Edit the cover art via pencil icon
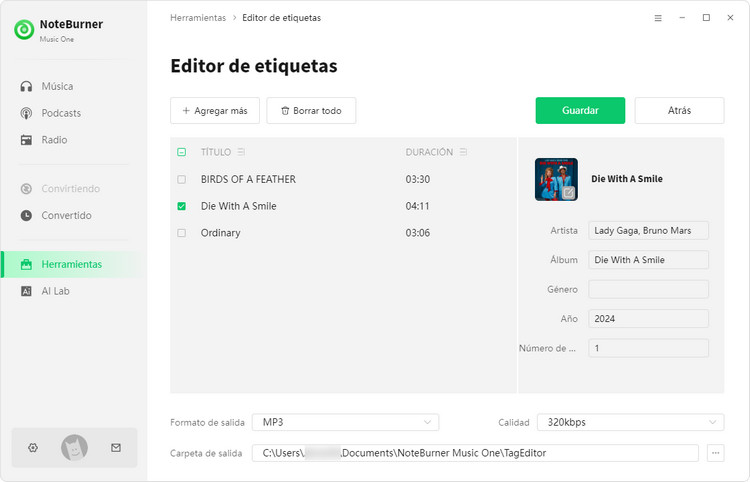Image resolution: width=750 pixels, height=482 pixels. tap(568, 192)
